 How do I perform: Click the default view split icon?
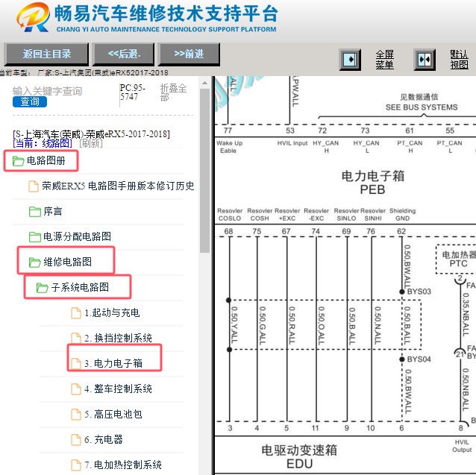pos(425,59)
